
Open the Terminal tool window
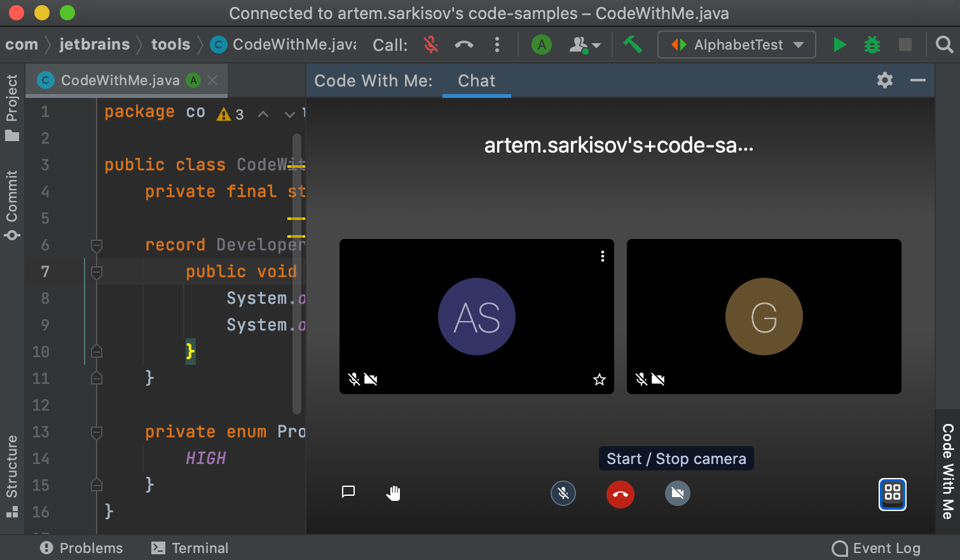pos(190,548)
